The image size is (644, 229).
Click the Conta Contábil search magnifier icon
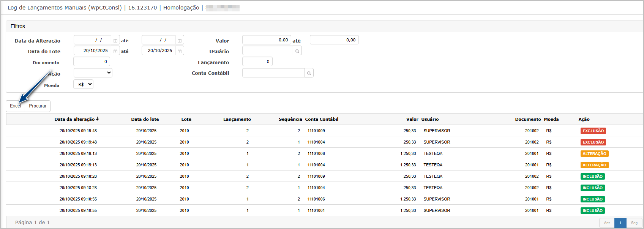tap(309, 73)
